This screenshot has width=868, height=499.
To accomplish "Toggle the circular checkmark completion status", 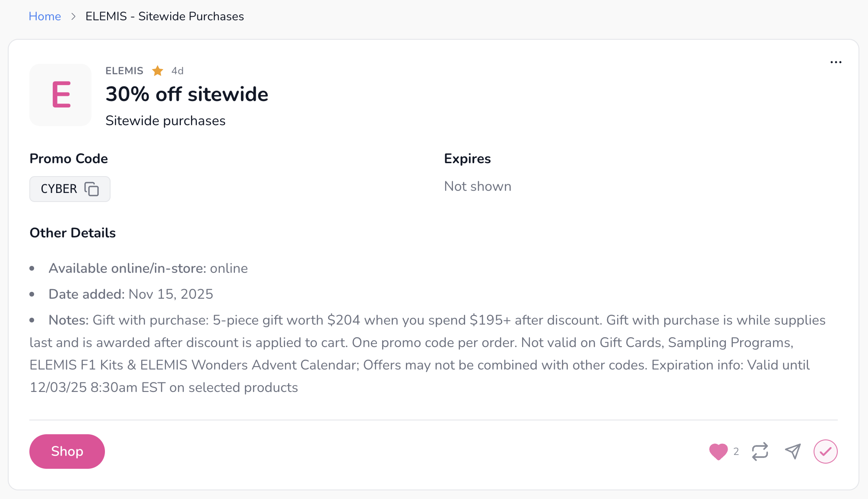I will (x=826, y=452).
